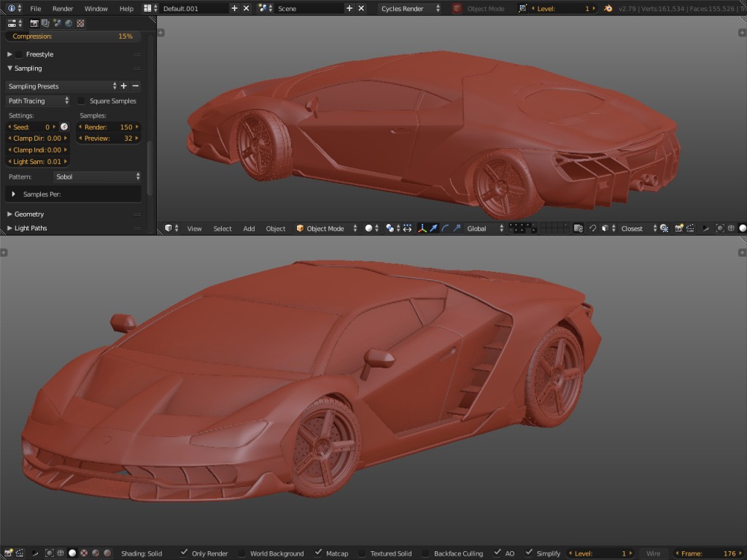The height and width of the screenshot is (560, 747).
Task: Open the Path Tracing integrator dropdown
Action: [36, 101]
